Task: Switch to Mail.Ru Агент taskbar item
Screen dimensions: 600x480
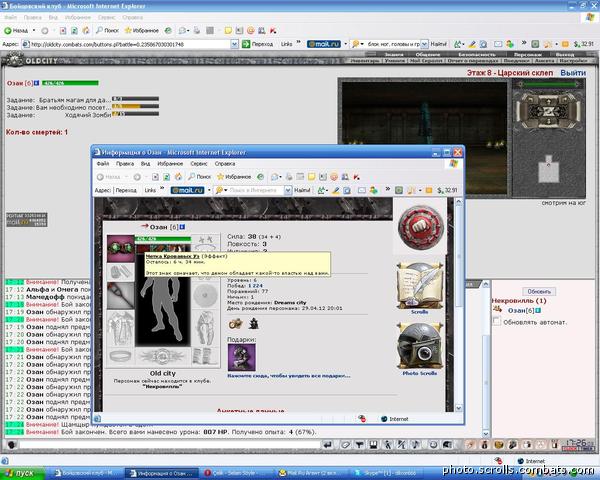Action: [311, 473]
